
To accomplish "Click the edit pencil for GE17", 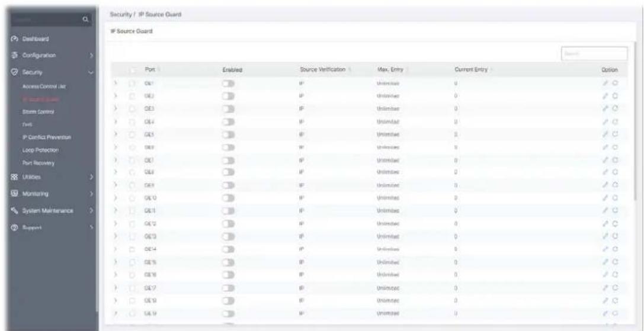I will pos(605,287).
